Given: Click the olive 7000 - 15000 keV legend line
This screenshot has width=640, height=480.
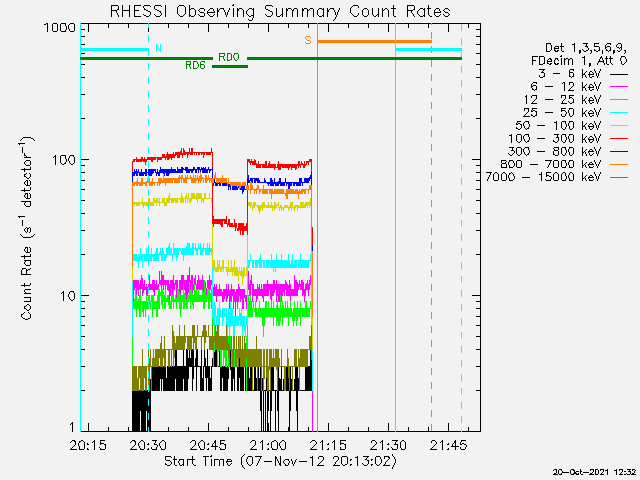Looking at the screenshot, I should [x=619, y=178].
